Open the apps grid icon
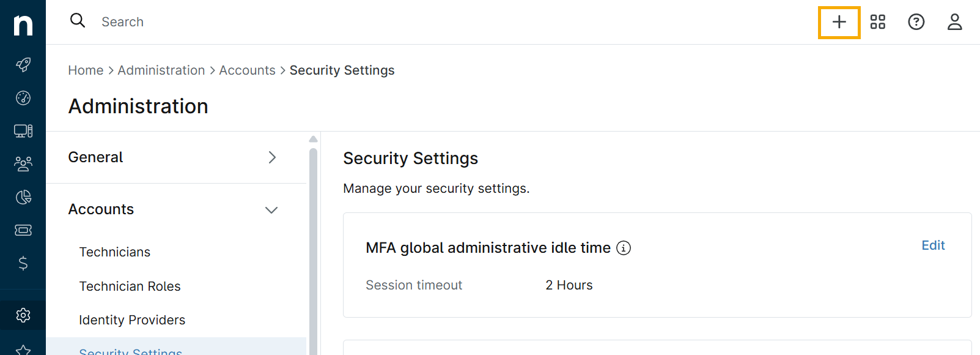The height and width of the screenshot is (355, 980). tap(878, 23)
